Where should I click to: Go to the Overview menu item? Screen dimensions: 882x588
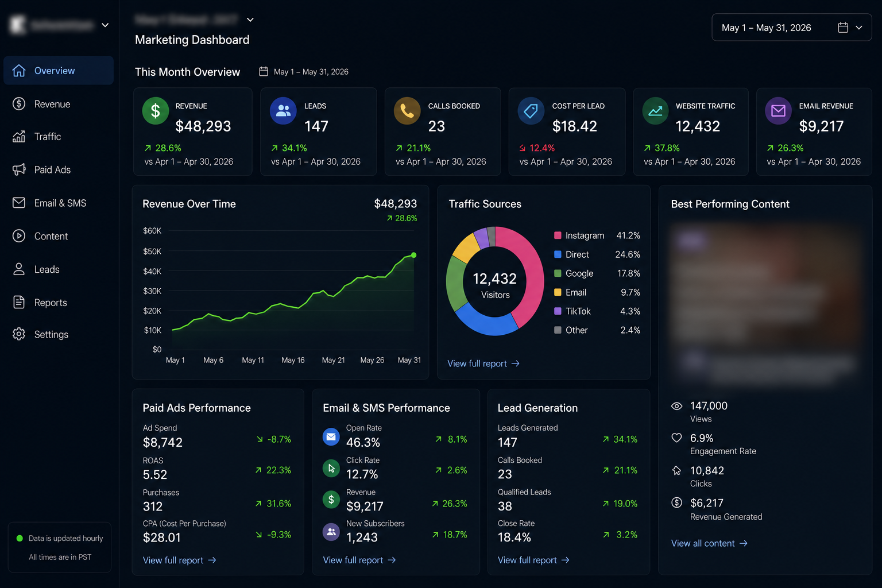click(x=59, y=71)
